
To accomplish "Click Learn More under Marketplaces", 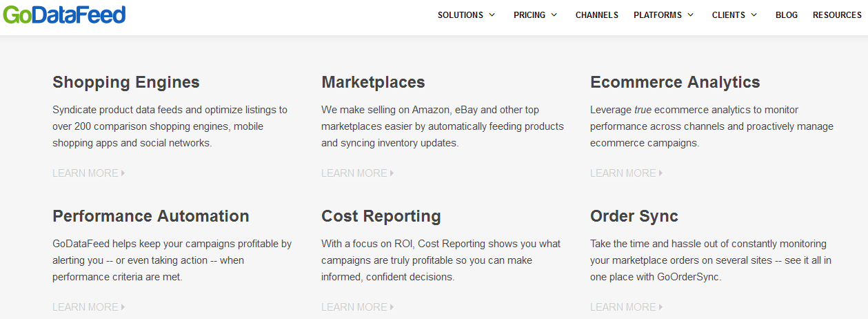I will pos(357,173).
